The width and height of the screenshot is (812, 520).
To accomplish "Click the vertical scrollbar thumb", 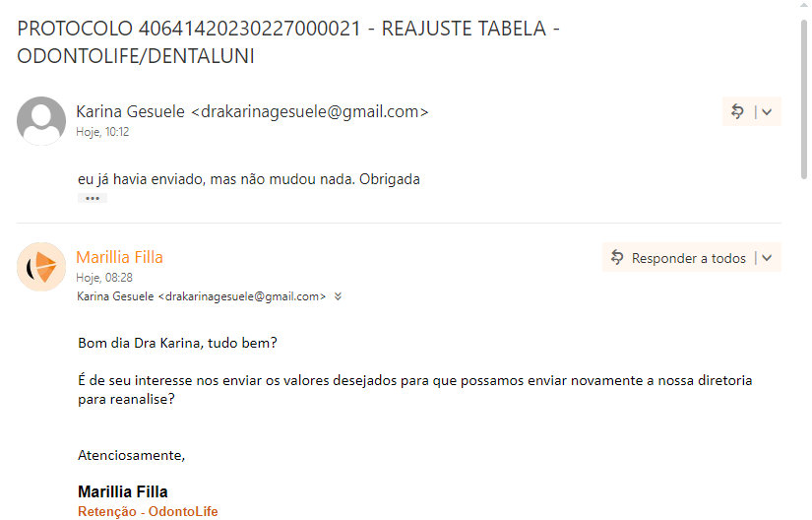I will click(804, 98).
